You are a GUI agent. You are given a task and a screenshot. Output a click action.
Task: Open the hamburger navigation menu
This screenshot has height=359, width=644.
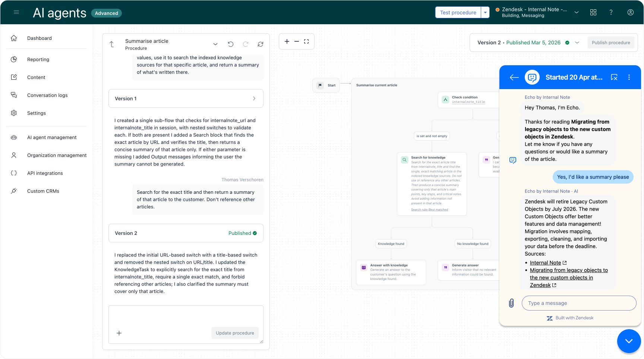(16, 12)
